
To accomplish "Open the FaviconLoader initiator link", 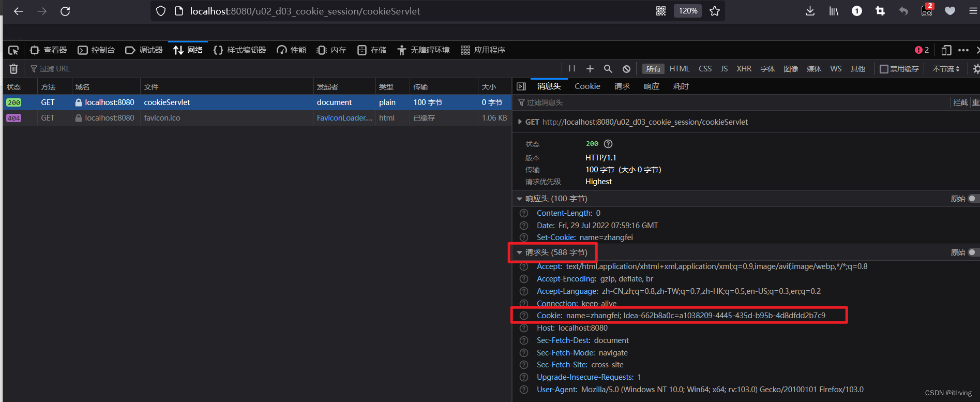I will (x=344, y=118).
